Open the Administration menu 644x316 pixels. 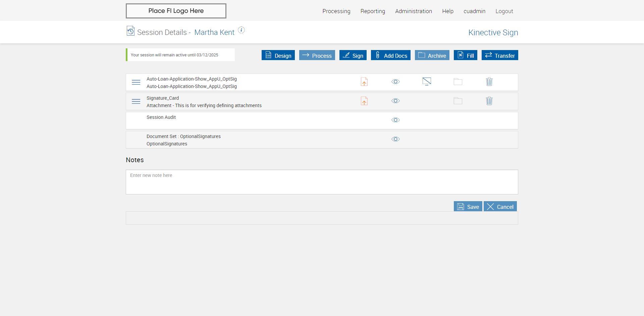[414, 11]
